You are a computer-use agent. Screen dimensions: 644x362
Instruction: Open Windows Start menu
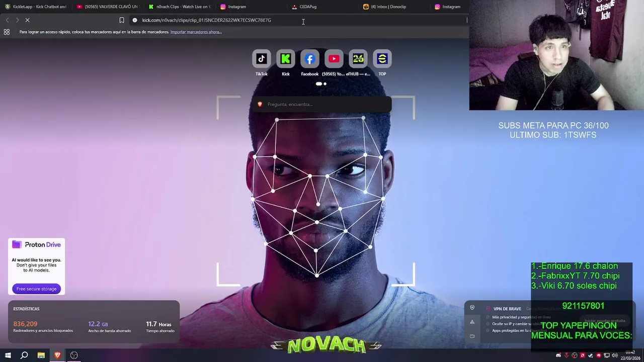[x=8, y=355]
